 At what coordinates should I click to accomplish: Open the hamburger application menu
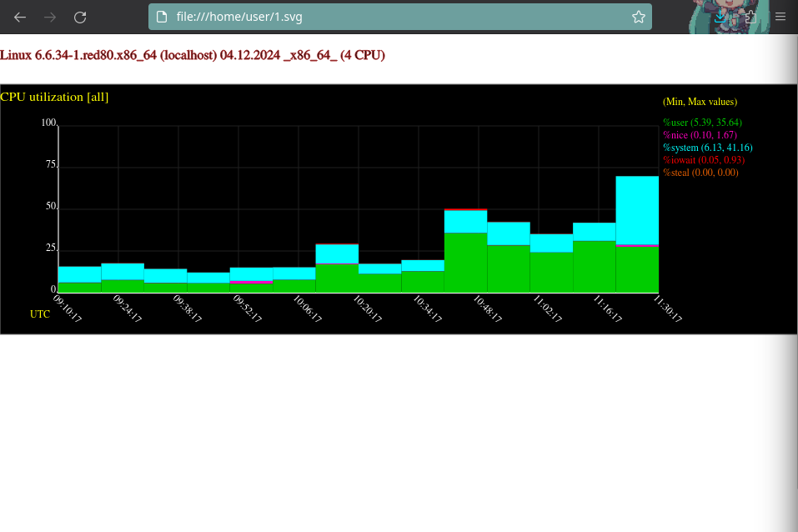point(780,17)
